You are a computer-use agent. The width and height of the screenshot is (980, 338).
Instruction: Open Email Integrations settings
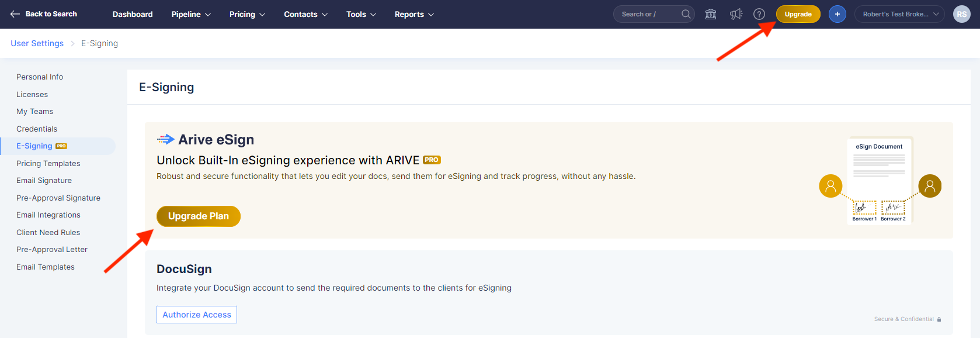(48, 215)
